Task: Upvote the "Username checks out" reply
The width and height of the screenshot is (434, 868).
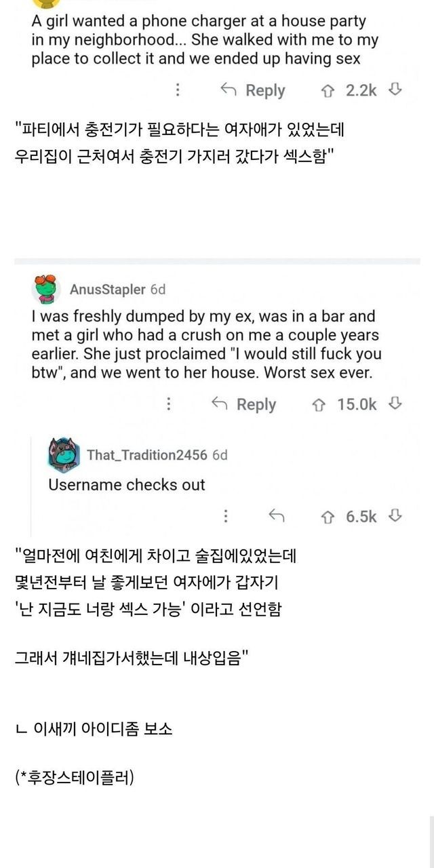Action: [329, 516]
